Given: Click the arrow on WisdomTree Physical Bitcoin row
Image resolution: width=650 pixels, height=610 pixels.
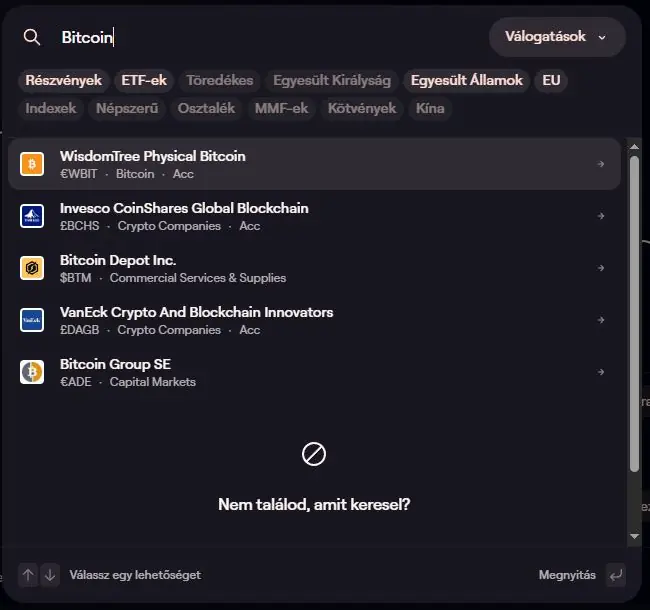Looking at the screenshot, I should coord(601,164).
